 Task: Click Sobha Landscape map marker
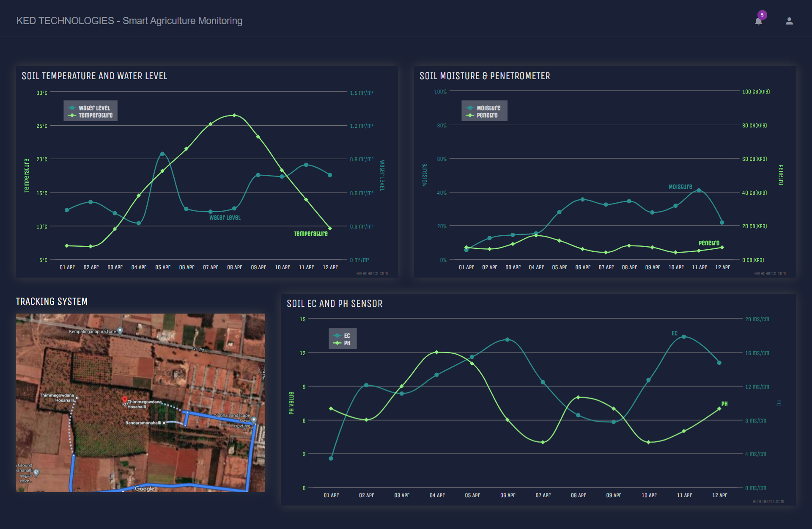[254, 420]
